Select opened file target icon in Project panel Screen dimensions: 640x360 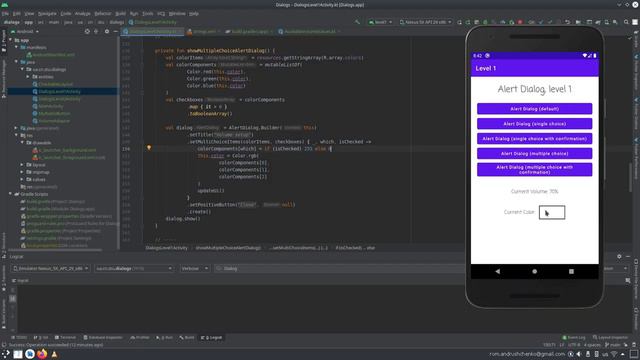pos(87,31)
